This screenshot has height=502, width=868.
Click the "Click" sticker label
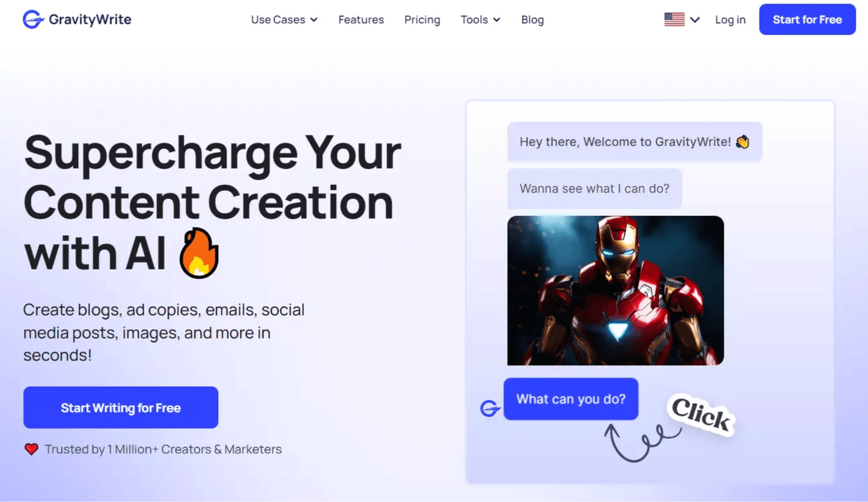pyautogui.click(x=701, y=414)
